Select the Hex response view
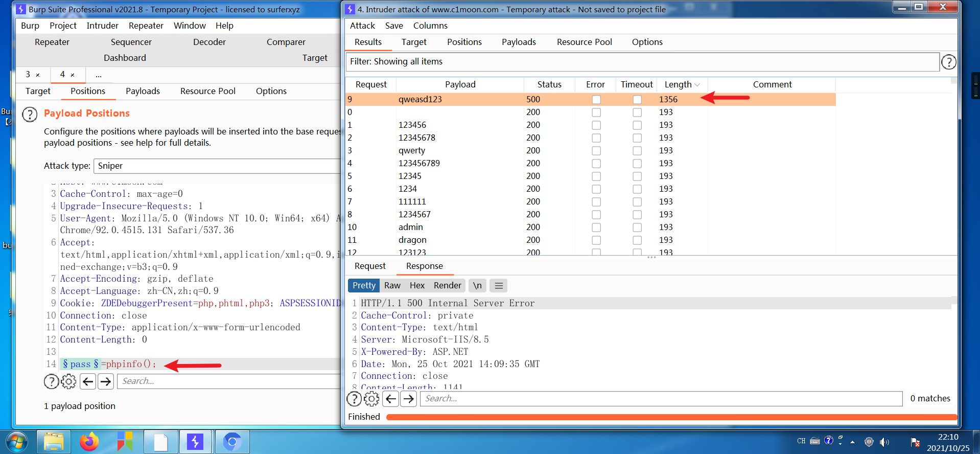This screenshot has height=454, width=980. (x=417, y=286)
